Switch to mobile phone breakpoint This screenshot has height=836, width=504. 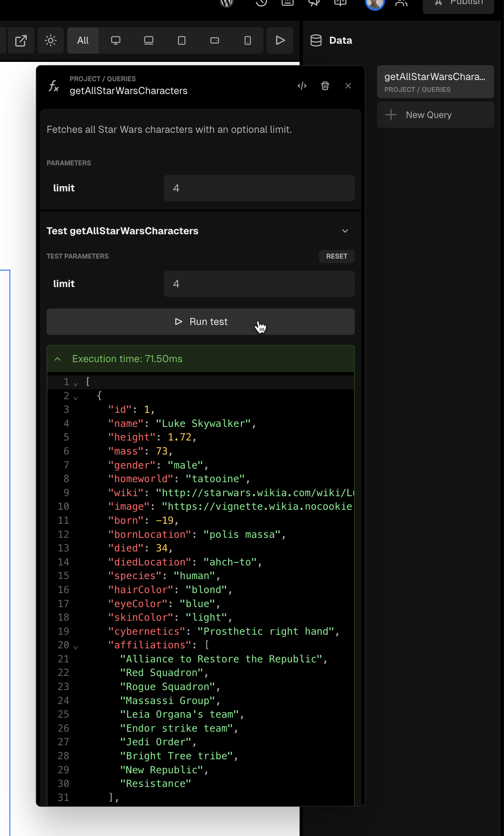248,40
